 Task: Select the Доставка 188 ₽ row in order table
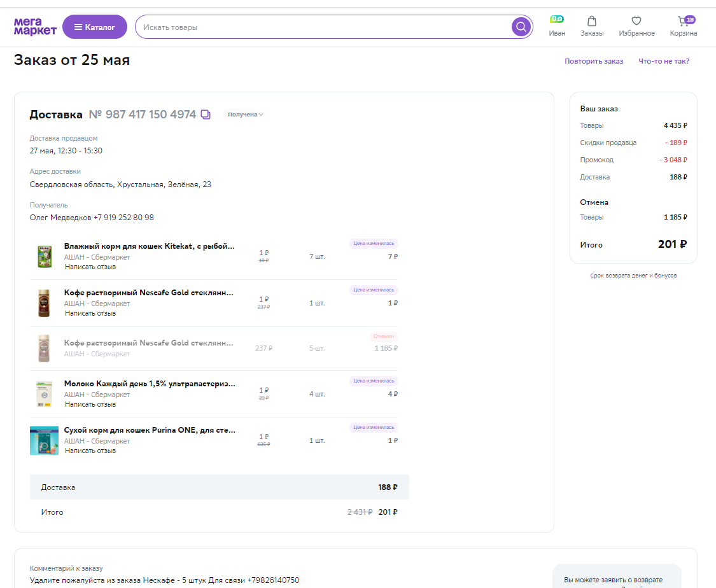[x=219, y=487]
